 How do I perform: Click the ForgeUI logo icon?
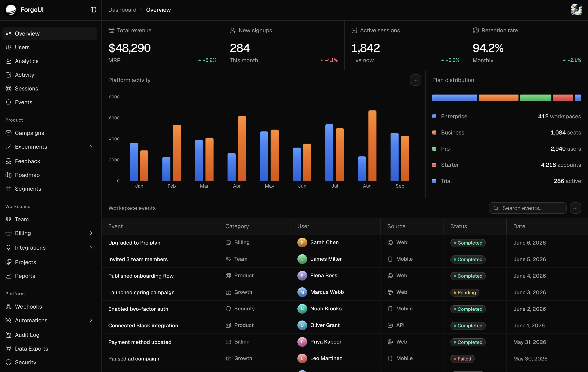point(11,10)
